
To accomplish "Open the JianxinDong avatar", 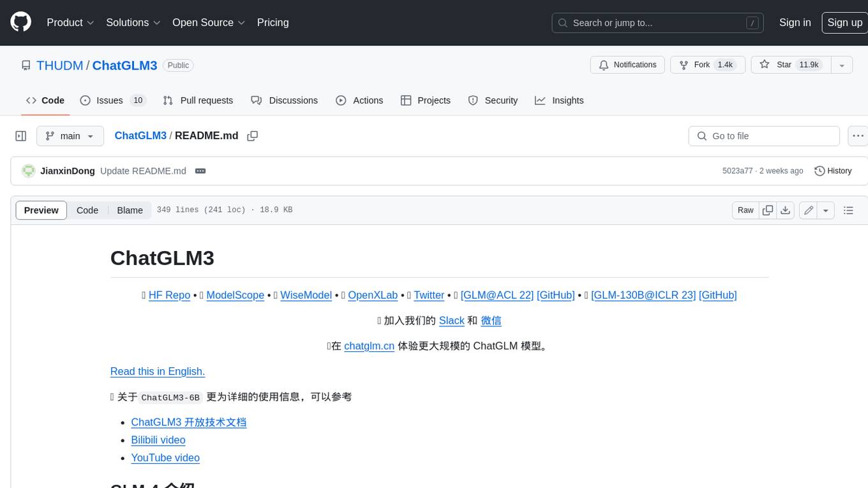I will [x=28, y=171].
